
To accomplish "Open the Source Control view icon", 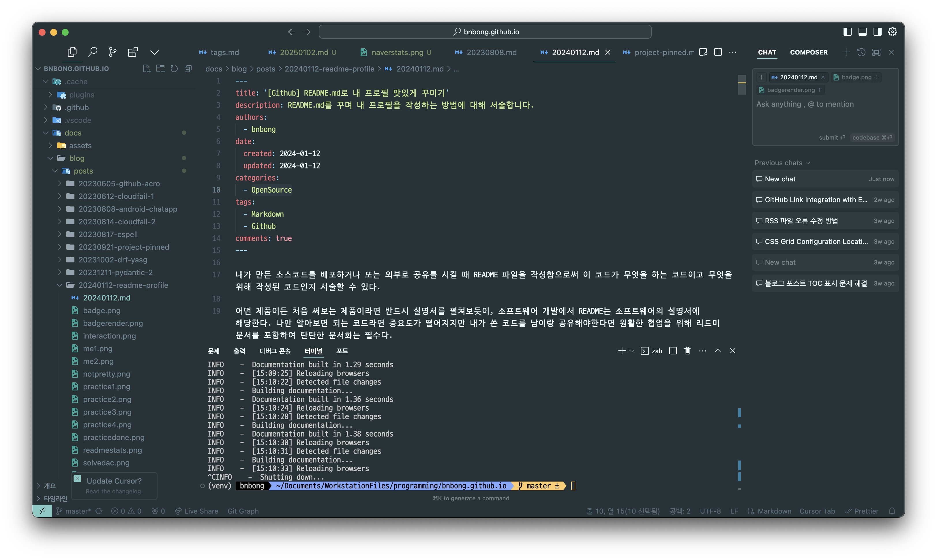I will point(113,52).
